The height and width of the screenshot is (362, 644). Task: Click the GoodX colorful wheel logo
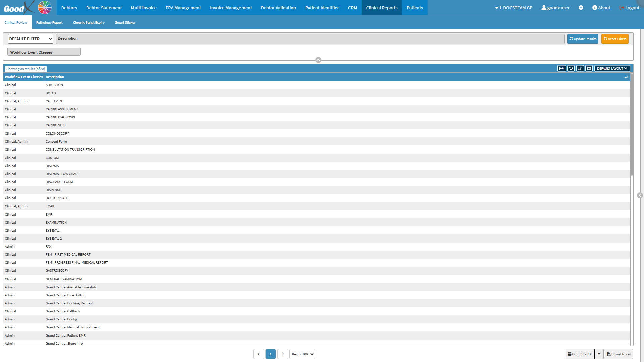point(45,7)
